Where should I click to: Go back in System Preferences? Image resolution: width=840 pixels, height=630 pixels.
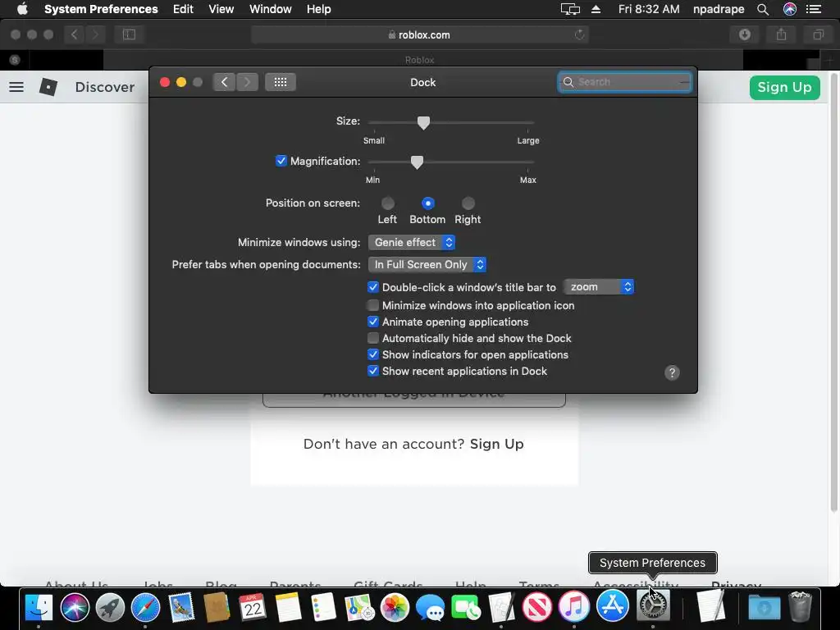(x=224, y=82)
